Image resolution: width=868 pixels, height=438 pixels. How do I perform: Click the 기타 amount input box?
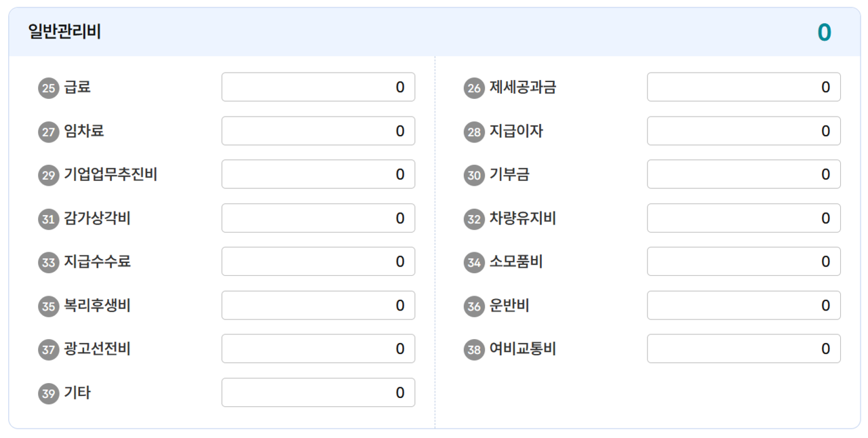[x=318, y=393]
